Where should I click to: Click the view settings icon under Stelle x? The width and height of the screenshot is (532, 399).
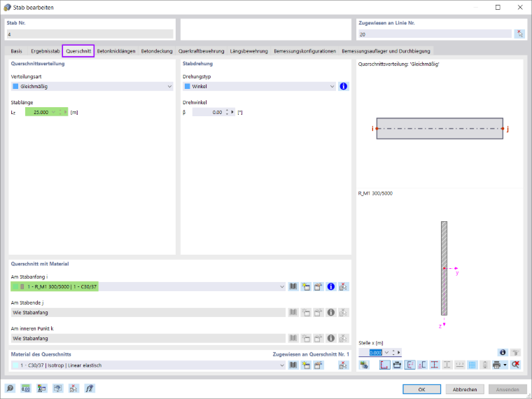pos(364,365)
